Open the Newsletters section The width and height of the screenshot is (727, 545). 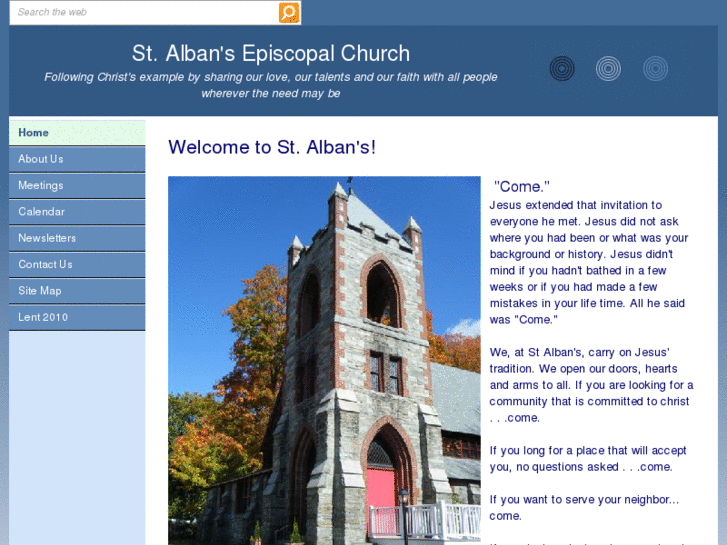click(77, 238)
